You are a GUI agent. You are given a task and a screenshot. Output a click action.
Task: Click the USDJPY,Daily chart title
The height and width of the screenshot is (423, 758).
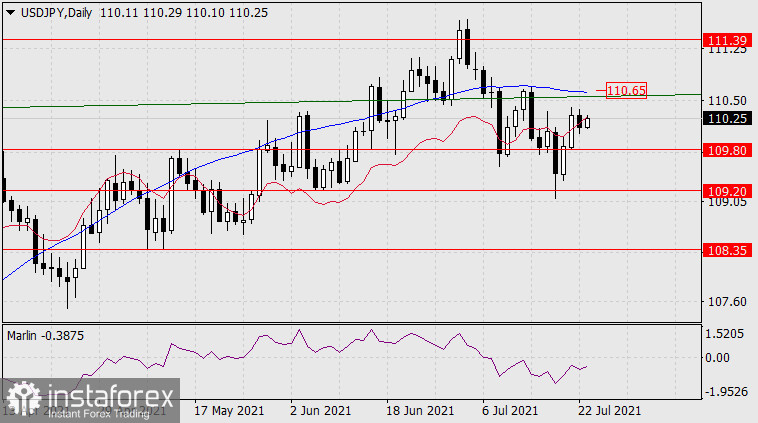tap(49, 9)
